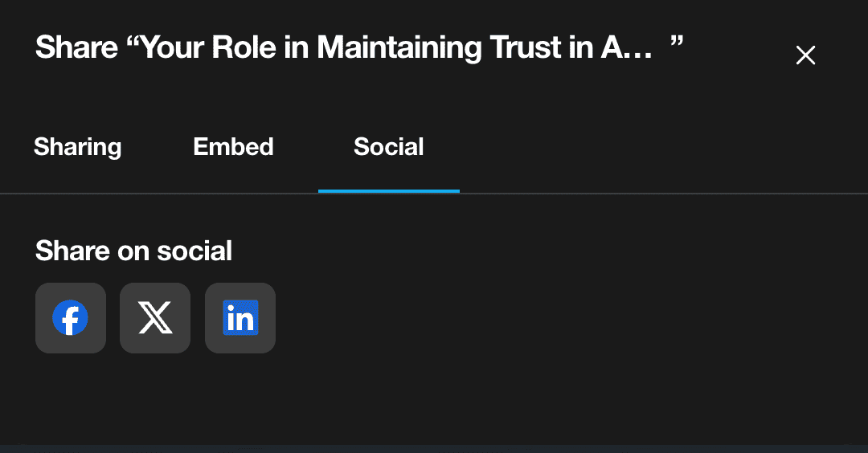This screenshot has height=453, width=868.
Task: Click the "Share on social" heading
Action: 134,251
